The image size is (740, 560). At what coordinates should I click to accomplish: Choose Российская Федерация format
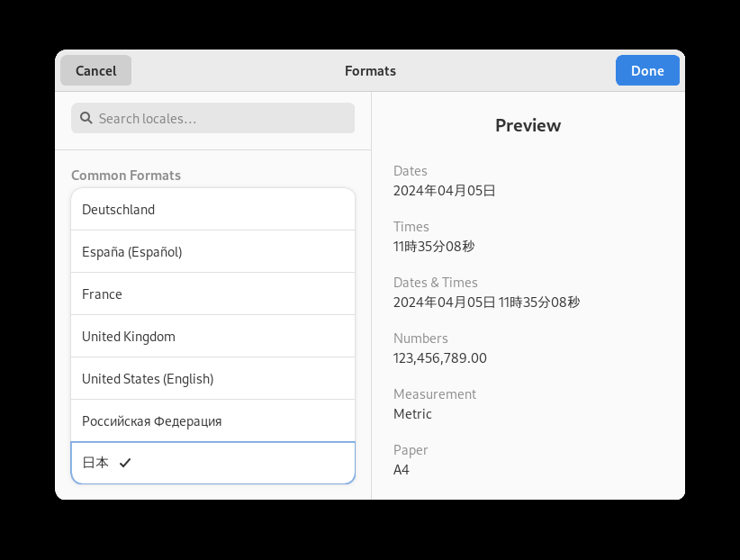(212, 420)
